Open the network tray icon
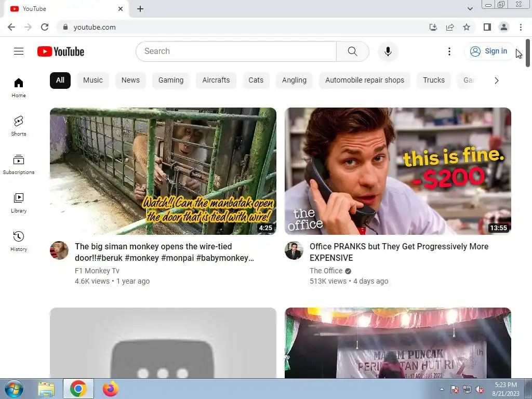 pos(467,390)
